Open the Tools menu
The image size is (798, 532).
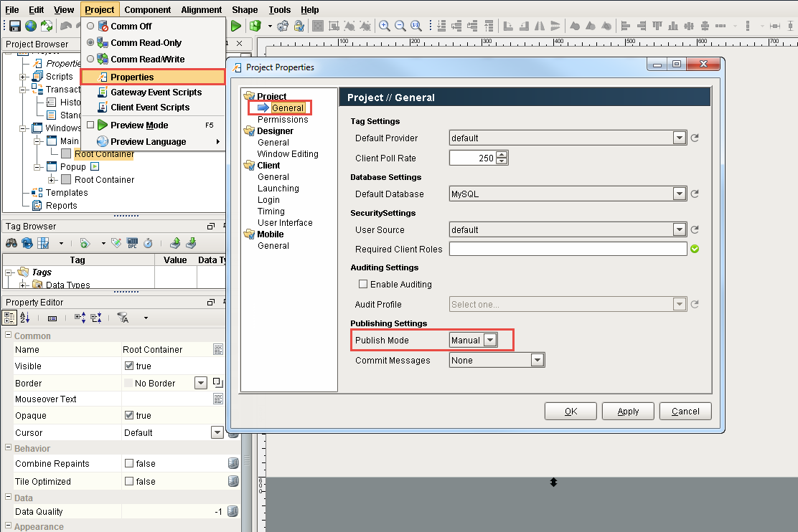coord(280,9)
